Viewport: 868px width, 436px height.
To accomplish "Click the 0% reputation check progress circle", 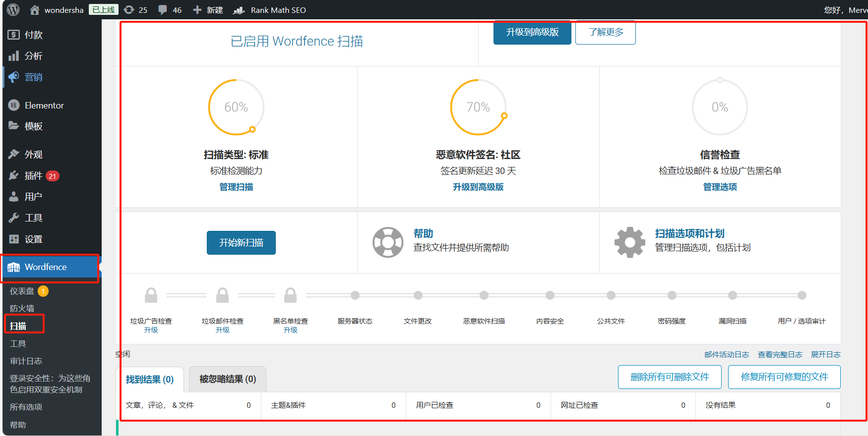I will (720, 107).
